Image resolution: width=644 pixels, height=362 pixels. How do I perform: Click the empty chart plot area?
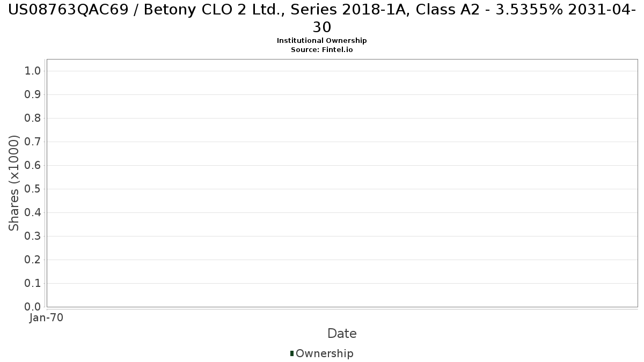pyautogui.click(x=342, y=183)
